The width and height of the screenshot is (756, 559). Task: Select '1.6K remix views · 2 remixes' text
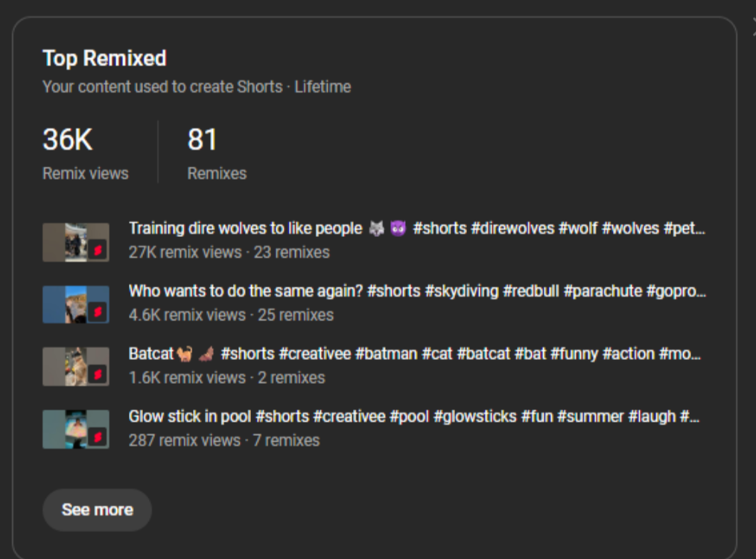226,378
